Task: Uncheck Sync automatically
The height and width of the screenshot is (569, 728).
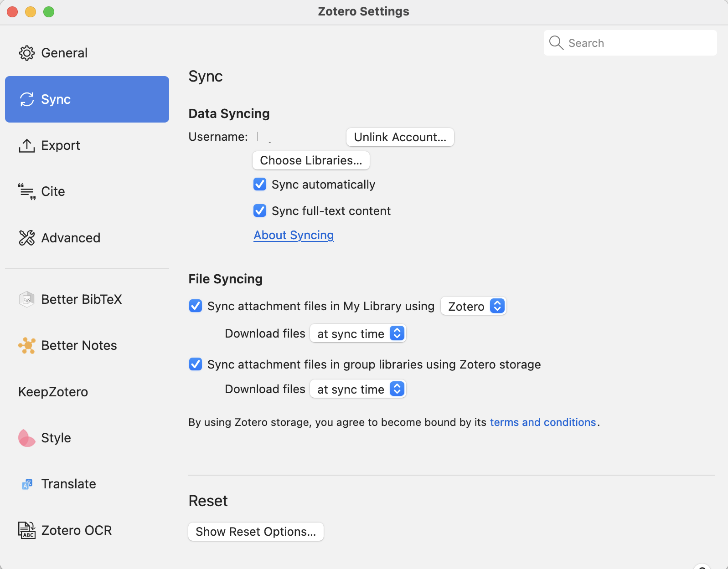Action: pos(260,185)
